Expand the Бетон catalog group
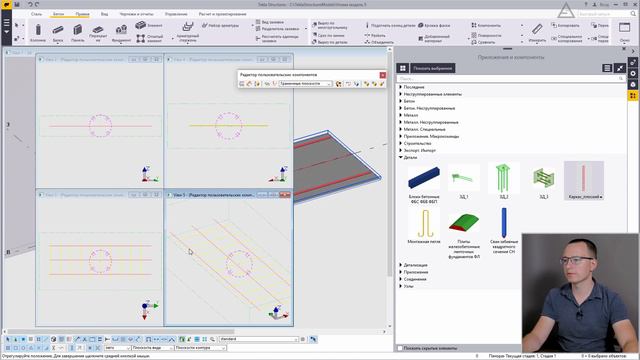This screenshot has height=360, width=640. point(400,101)
